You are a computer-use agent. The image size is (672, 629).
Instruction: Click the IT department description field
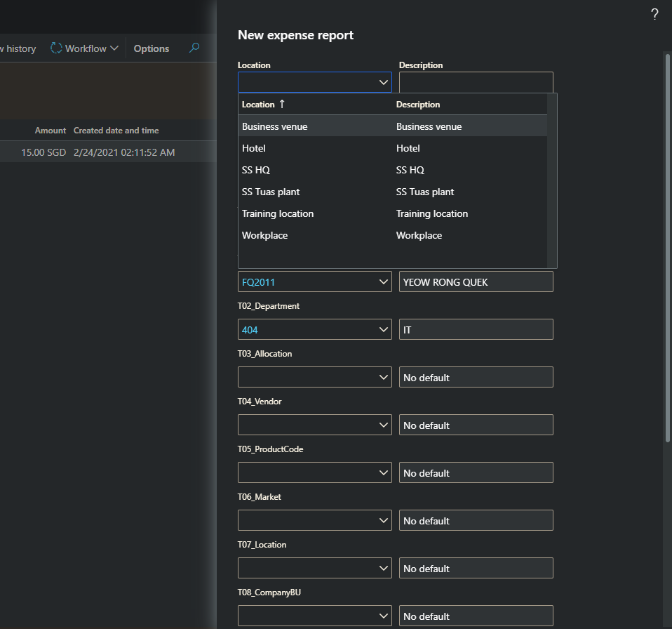pos(476,329)
